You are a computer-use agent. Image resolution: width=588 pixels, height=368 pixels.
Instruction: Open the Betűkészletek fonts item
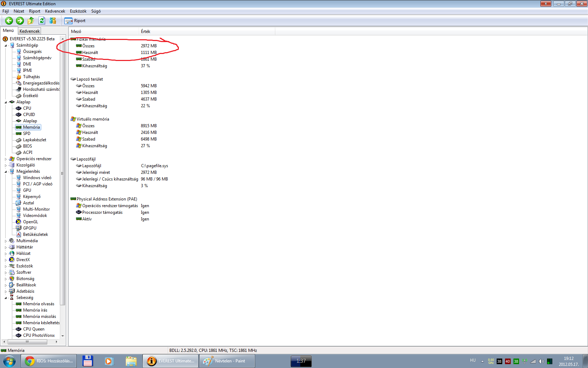click(x=35, y=234)
